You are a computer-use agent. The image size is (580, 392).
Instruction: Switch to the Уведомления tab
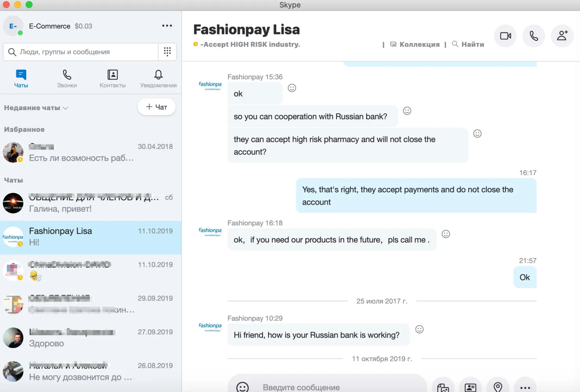point(158,78)
